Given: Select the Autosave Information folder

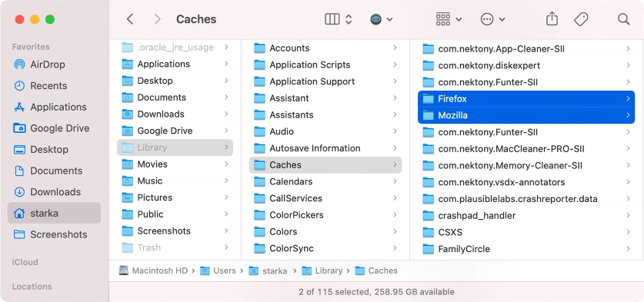Looking at the screenshot, I should pyautogui.click(x=325, y=148).
